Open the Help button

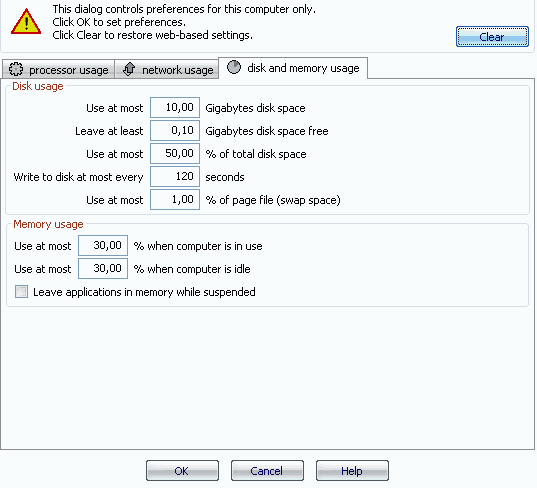(352, 471)
